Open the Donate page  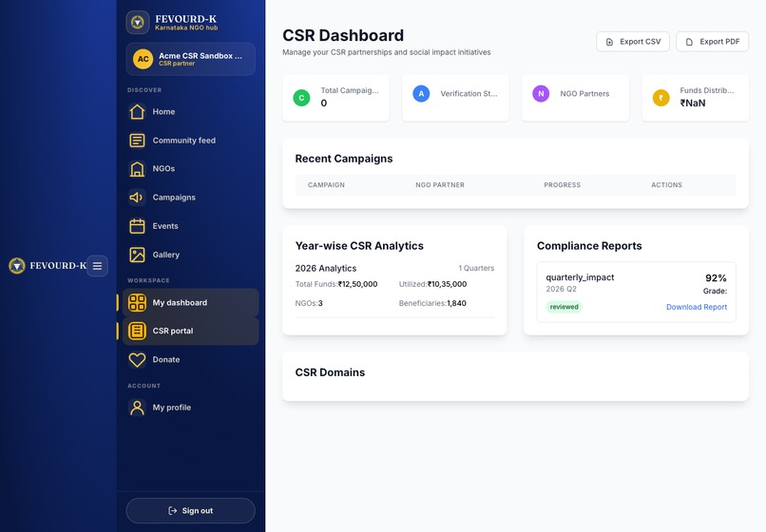190,360
